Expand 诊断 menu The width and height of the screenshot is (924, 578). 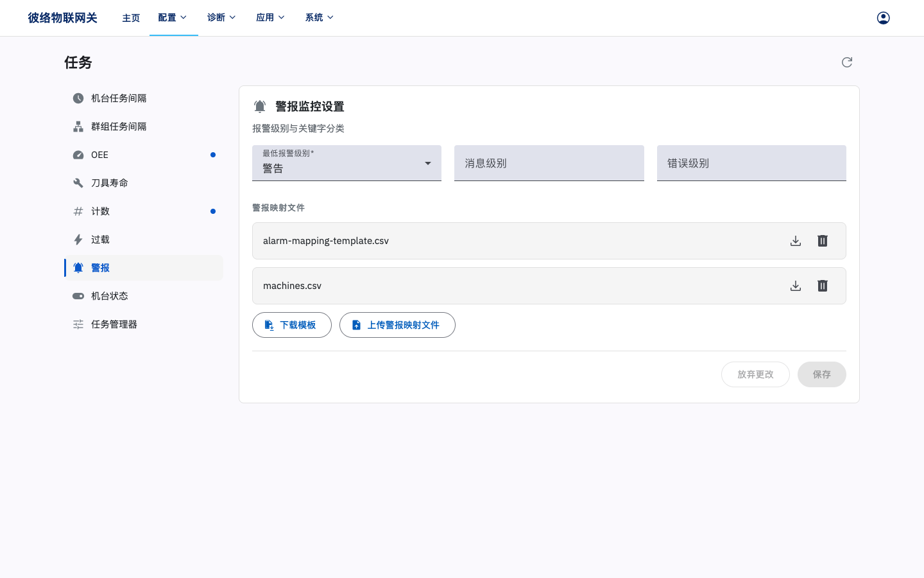(x=222, y=18)
